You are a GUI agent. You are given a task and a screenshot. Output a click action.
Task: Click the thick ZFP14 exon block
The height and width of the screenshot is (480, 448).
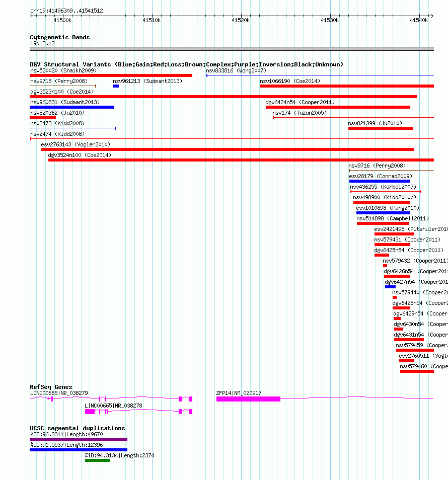click(x=248, y=399)
